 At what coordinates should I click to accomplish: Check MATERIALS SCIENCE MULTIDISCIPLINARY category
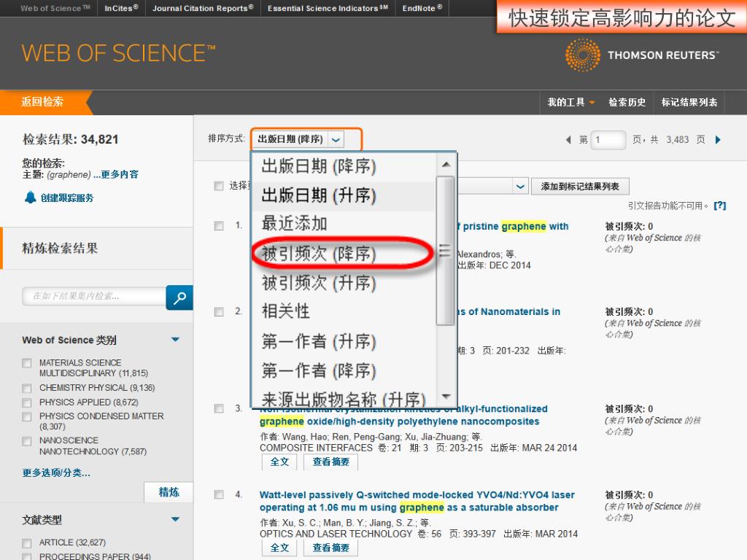click(27, 363)
